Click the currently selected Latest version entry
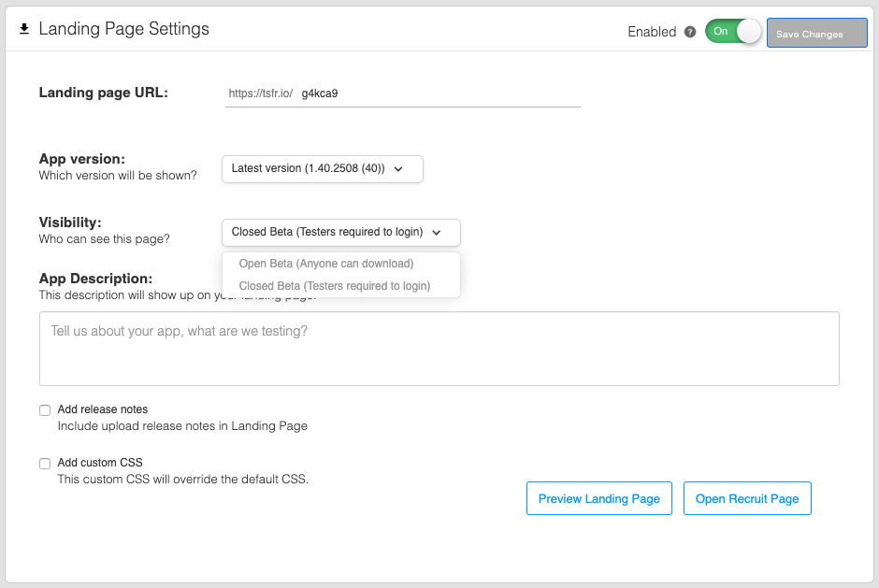Image resolution: width=879 pixels, height=588 pixels. click(x=309, y=169)
